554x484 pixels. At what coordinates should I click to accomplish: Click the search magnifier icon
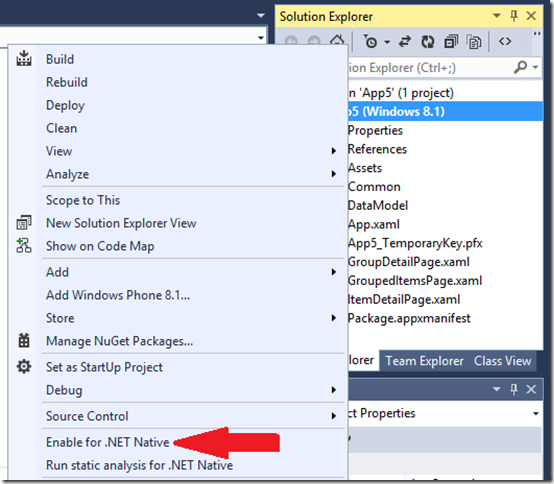[x=520, y=67]
